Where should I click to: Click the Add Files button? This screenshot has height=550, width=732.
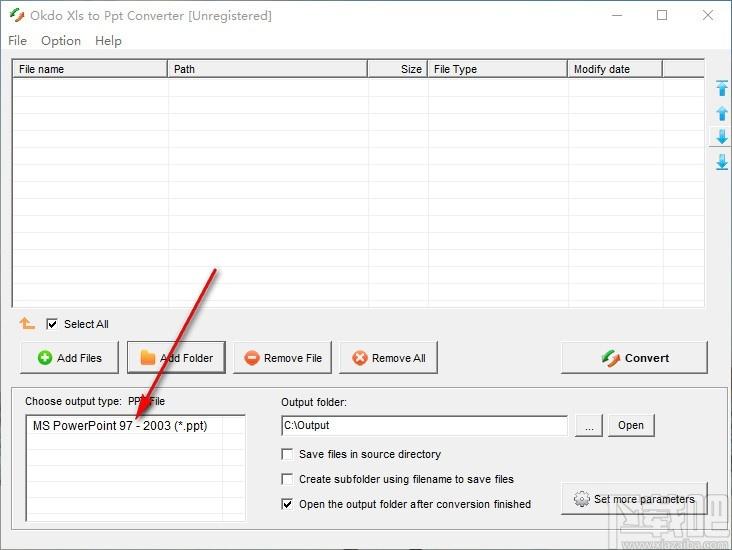point(70,358)
